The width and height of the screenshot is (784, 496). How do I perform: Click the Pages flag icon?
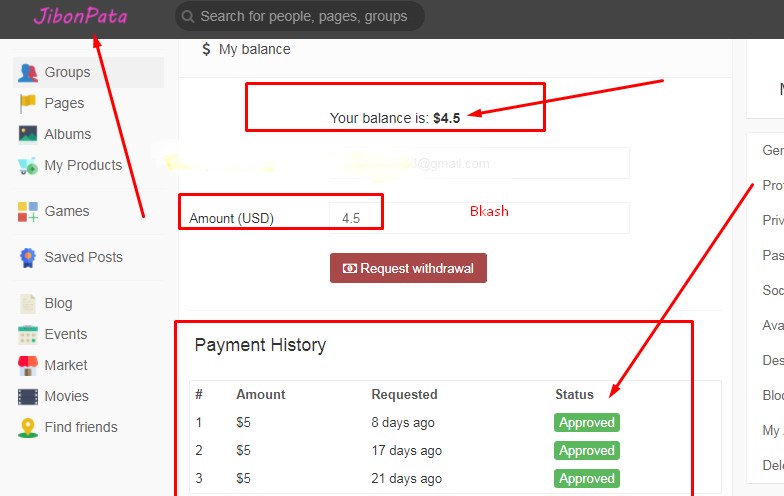coord(28,103)
